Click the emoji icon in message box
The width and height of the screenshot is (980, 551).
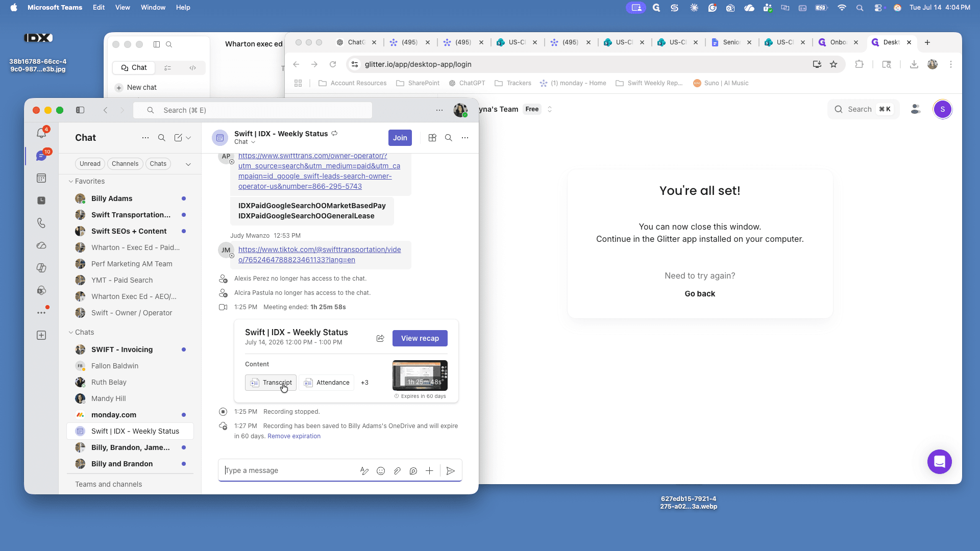pos(381,471)
